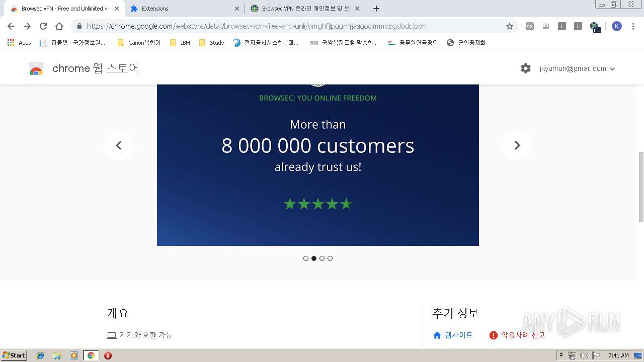Image resolution: width=644 pixels, height=362 pixels.
Task: Click the chrome 웹 스토어 title
Action: click(96, 68)
